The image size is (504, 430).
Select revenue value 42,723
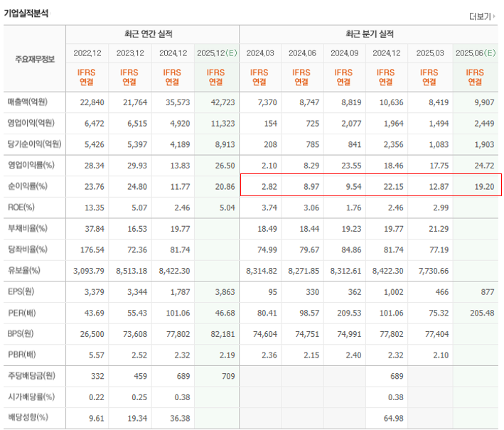coord(222,102)
